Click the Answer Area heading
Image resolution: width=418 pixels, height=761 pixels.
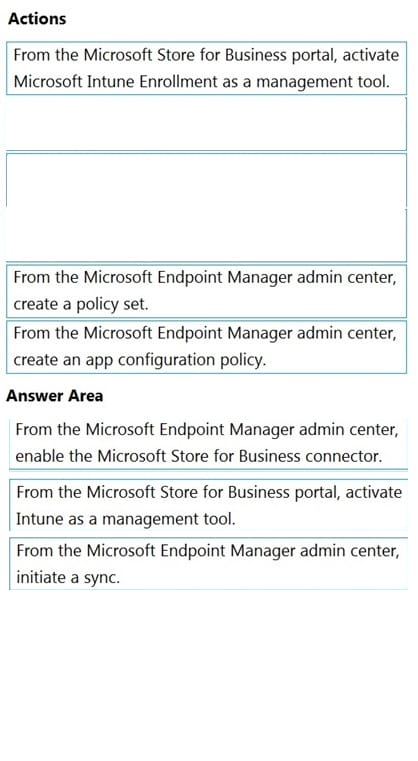(54, 396)
